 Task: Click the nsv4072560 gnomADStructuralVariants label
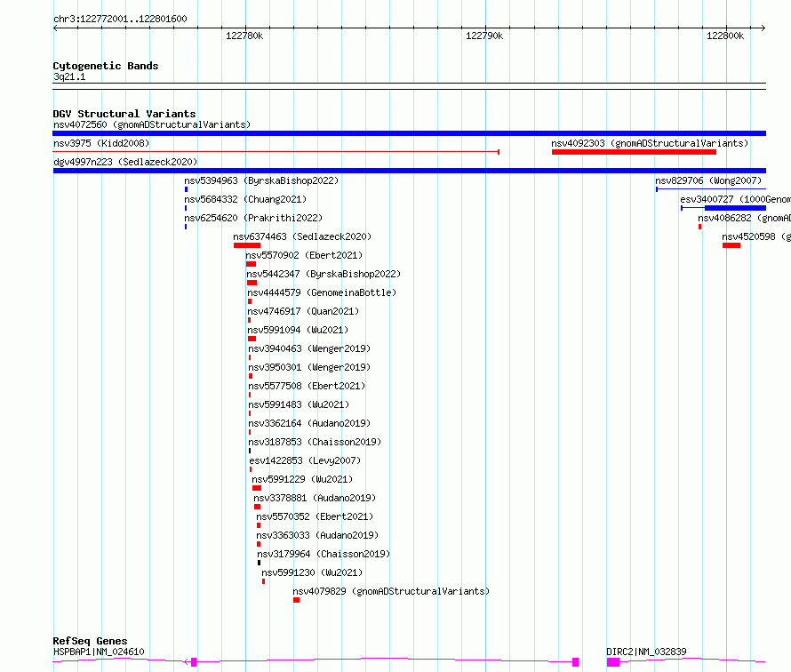(152, 124)
